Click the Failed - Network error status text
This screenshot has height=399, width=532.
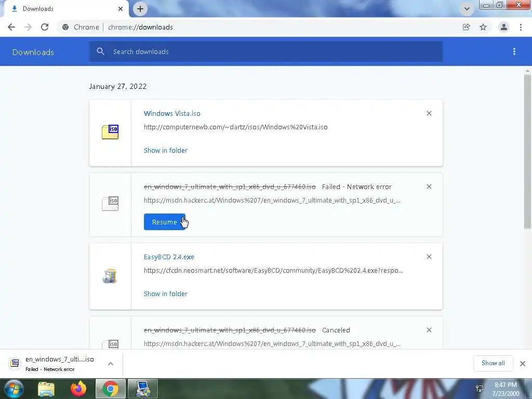coord(356,187)
